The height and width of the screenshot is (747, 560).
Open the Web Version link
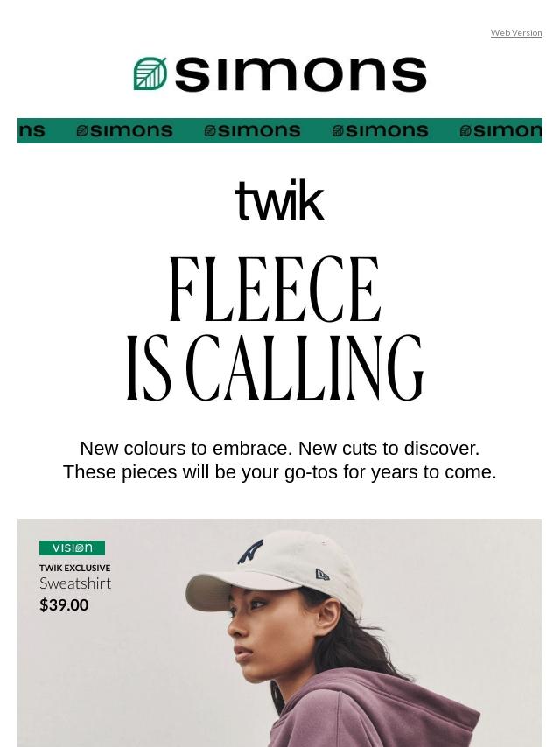[516, 33]
